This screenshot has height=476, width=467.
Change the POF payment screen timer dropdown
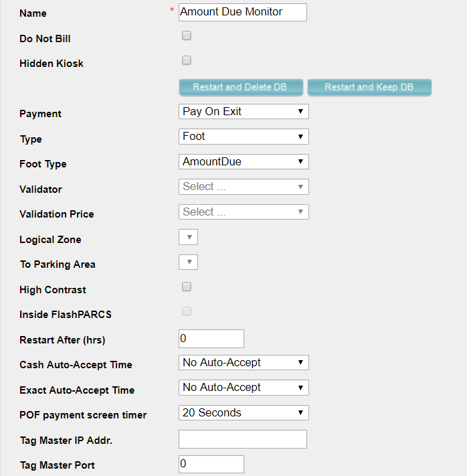[244, 412]
